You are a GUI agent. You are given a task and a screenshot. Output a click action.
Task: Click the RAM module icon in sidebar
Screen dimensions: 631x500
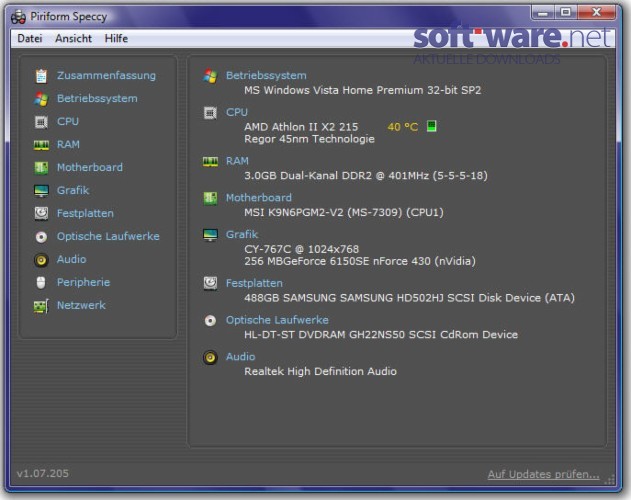click(41, 145)
